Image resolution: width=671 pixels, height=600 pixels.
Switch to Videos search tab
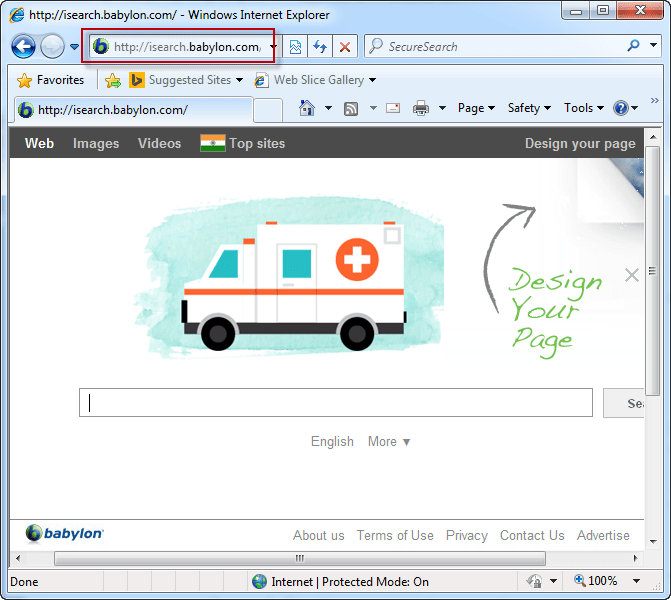(159, 143)
